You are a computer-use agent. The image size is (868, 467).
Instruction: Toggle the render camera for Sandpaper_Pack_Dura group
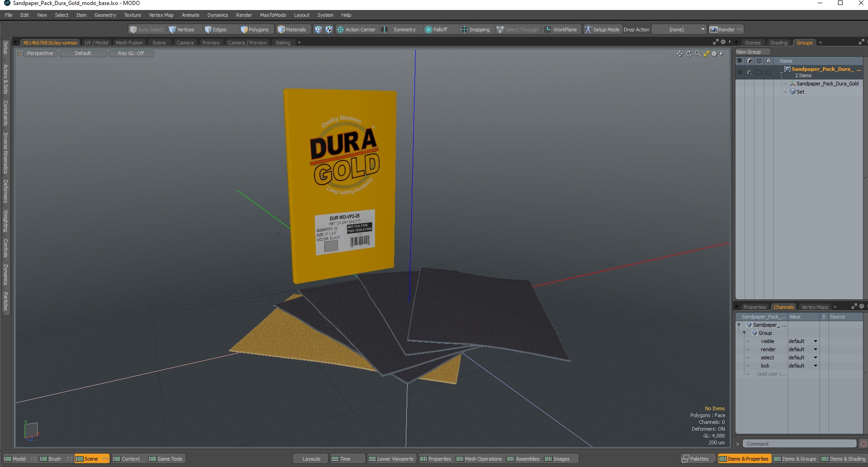749,72
